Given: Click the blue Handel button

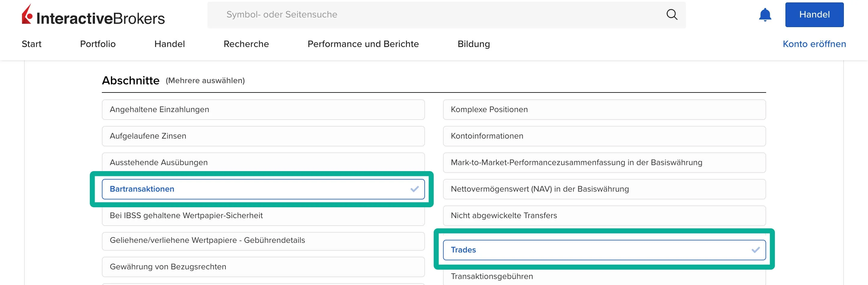Looking at the screenshot, I should [814, 15].
